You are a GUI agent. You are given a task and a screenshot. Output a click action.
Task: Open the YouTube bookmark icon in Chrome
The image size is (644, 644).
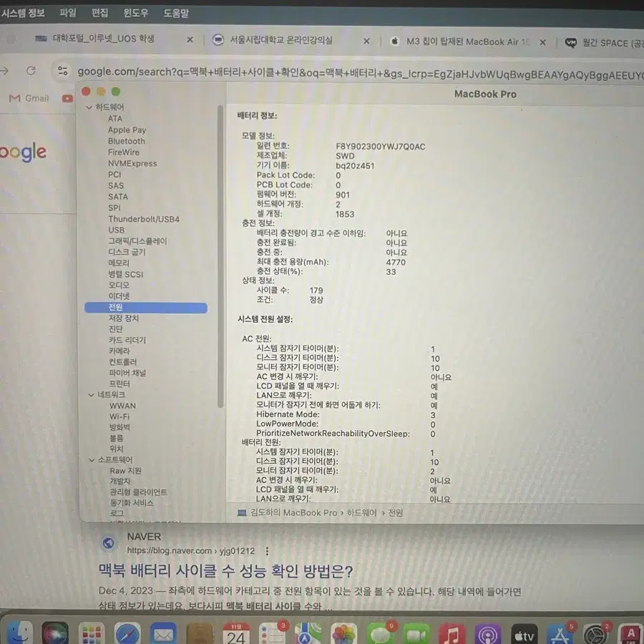67,99
